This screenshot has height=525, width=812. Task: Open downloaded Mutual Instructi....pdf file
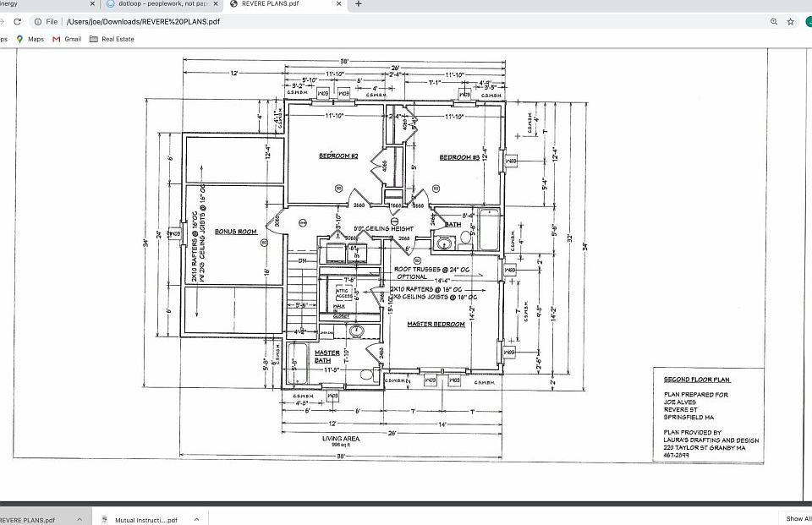click(146, 520)
